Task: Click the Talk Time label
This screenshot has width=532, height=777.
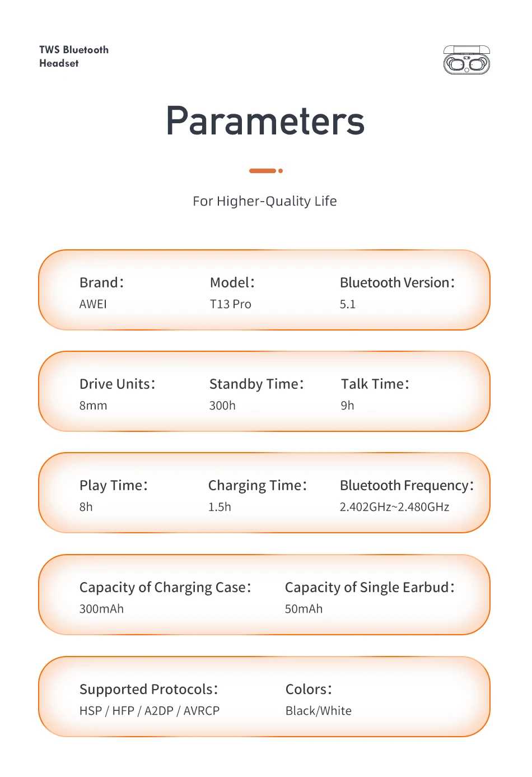Action: tap(375, 384)
